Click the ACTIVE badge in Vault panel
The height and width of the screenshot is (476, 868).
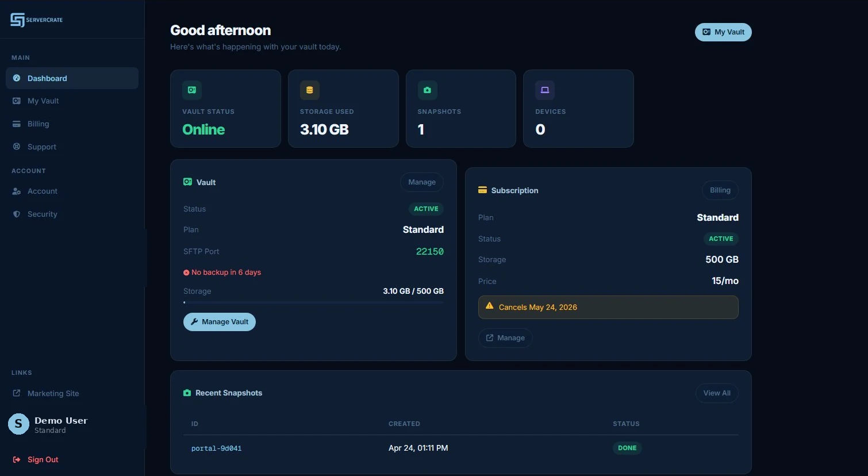pos(426,209)
